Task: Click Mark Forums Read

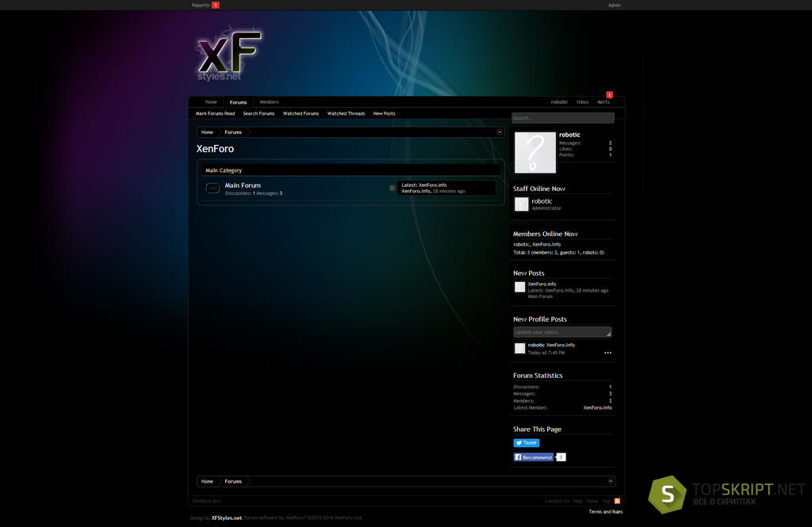Action: pos(216,113)
